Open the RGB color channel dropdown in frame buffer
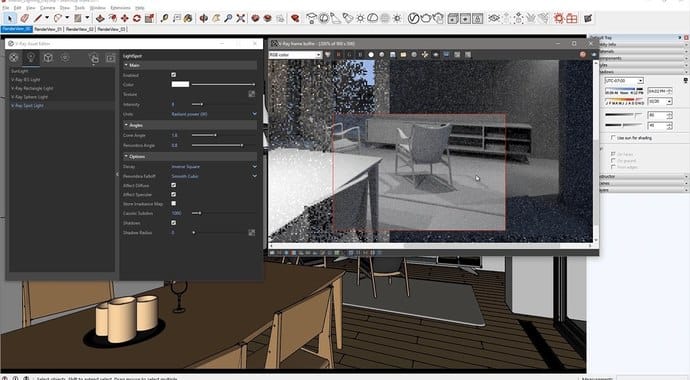Image resolution: width=690 pixels, height=380 pixels. click(295, 55)
